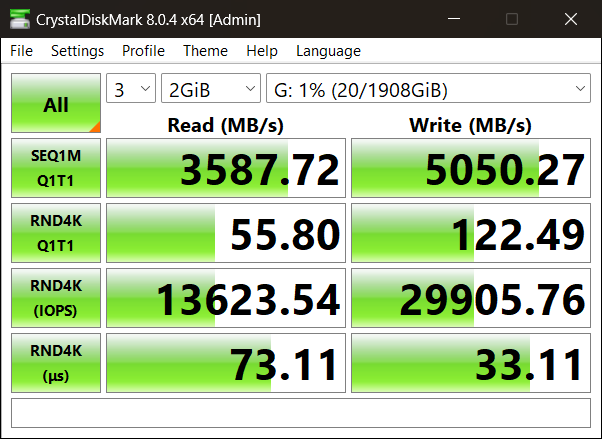
Task: Expand the test count dropdown showing 3
Action: pyautogui.click(x=131, y=88)
